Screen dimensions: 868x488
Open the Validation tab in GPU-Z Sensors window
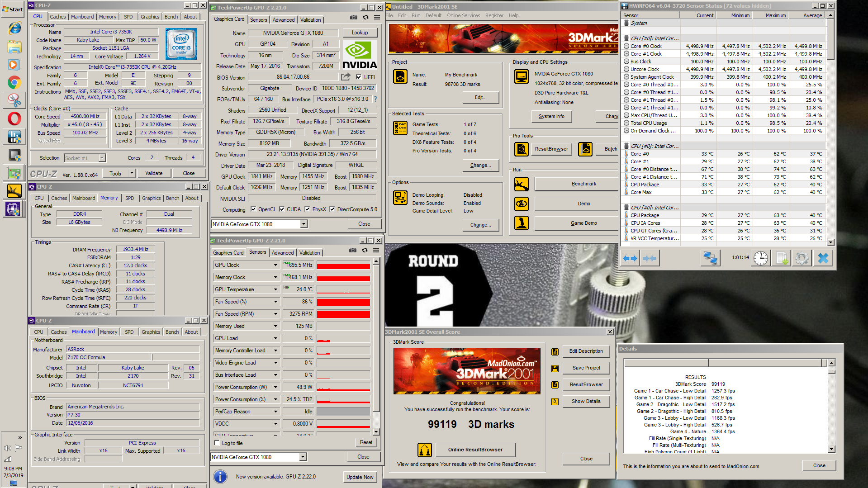[309, 253]
